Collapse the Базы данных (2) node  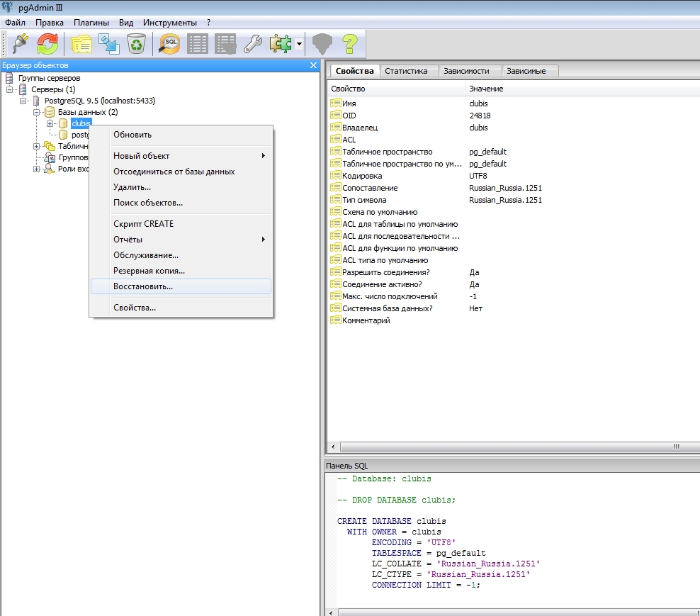(37, 112)
